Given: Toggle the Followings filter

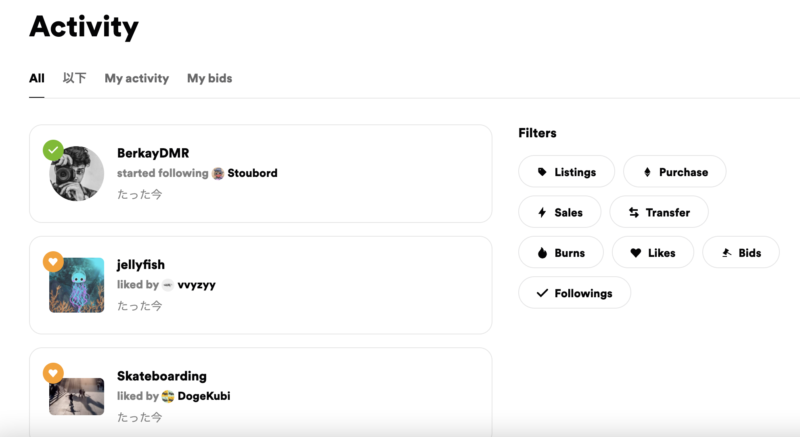Looking at the screenshot, I should pos(573,293).
